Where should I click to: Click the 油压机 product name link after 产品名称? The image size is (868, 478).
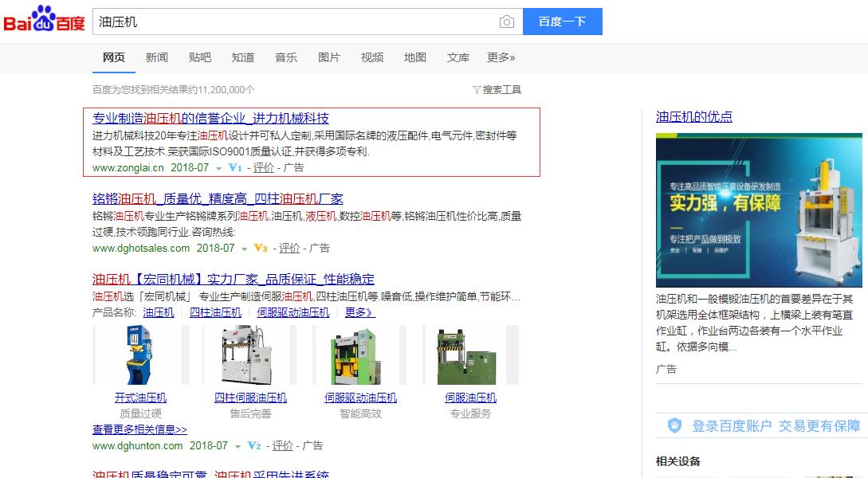pos(159,312)
